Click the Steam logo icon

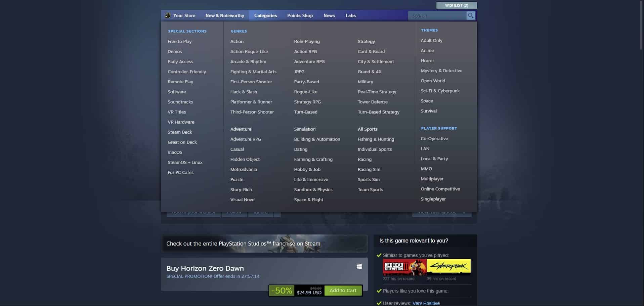(x=168, y=15)
